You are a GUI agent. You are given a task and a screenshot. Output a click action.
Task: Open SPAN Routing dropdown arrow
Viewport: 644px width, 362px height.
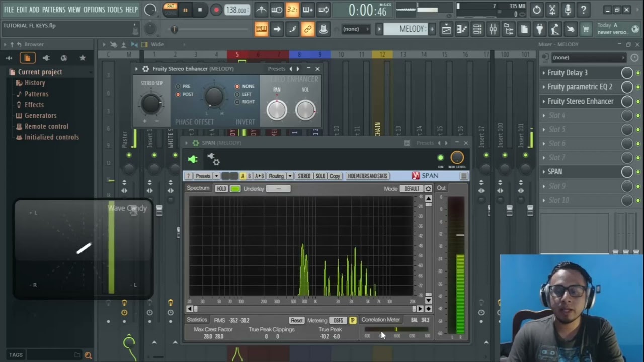click(x=290, y=176)
